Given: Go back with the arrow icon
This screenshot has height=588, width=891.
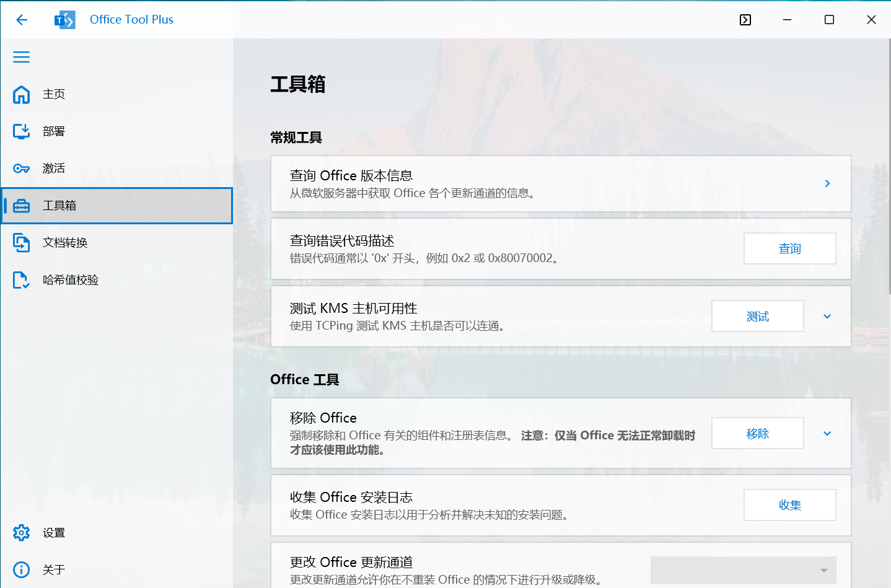Looking at the screenshot, I should tap(22, 20).
